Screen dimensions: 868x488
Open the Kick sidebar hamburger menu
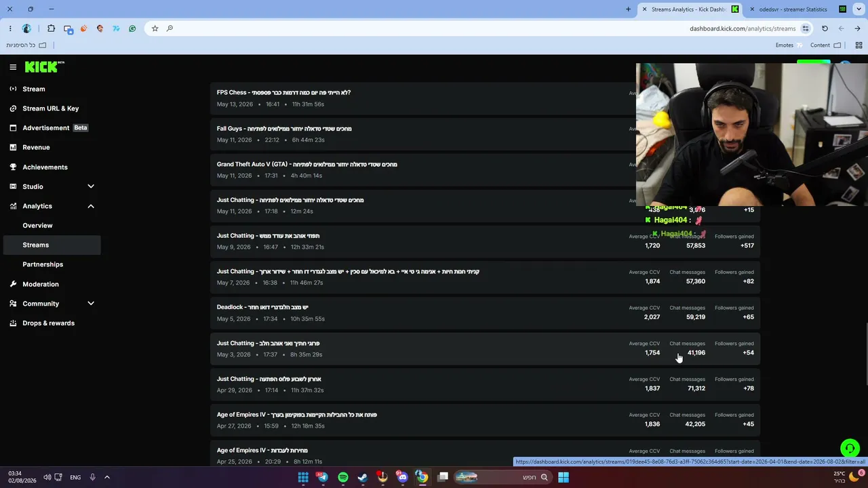13,67
